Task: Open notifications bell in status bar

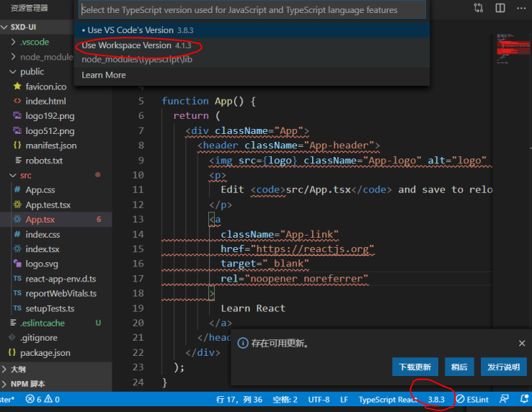Action: 525,399
